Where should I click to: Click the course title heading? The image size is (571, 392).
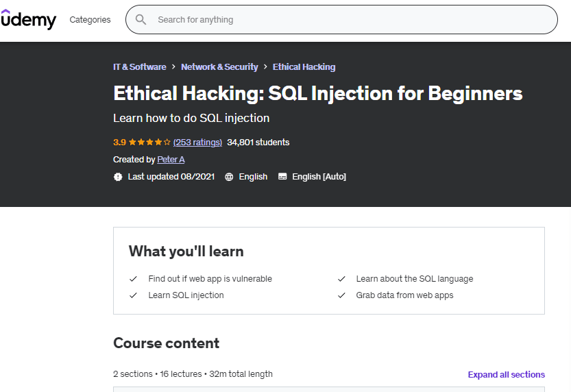coord(317,93)
